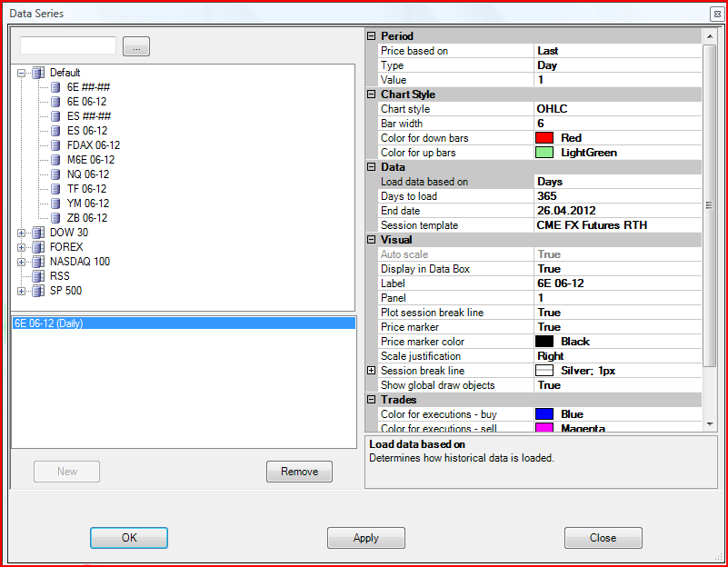The width and height of the screenshot is (728, 567).
Task: Click the TF 06-12 instrument icon
Action: 55,189
